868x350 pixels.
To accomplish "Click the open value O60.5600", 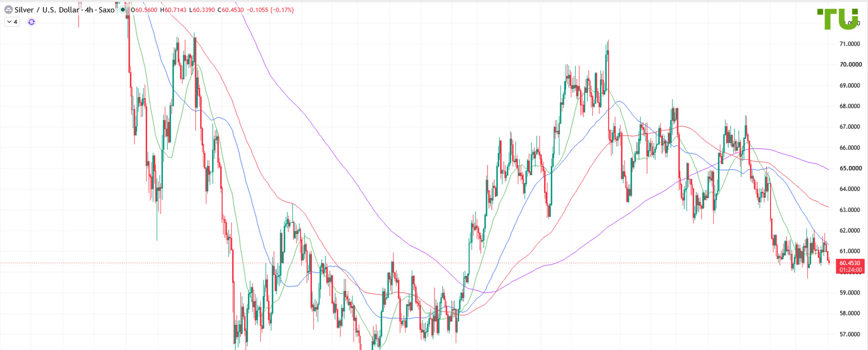I will [144, 10].
